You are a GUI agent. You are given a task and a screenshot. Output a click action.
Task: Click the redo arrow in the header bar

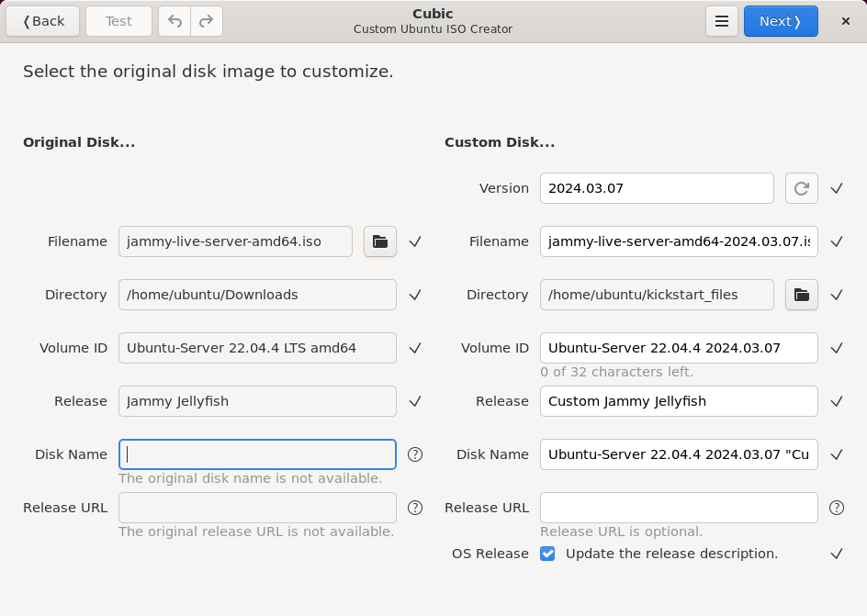click(x=207, y=21)
